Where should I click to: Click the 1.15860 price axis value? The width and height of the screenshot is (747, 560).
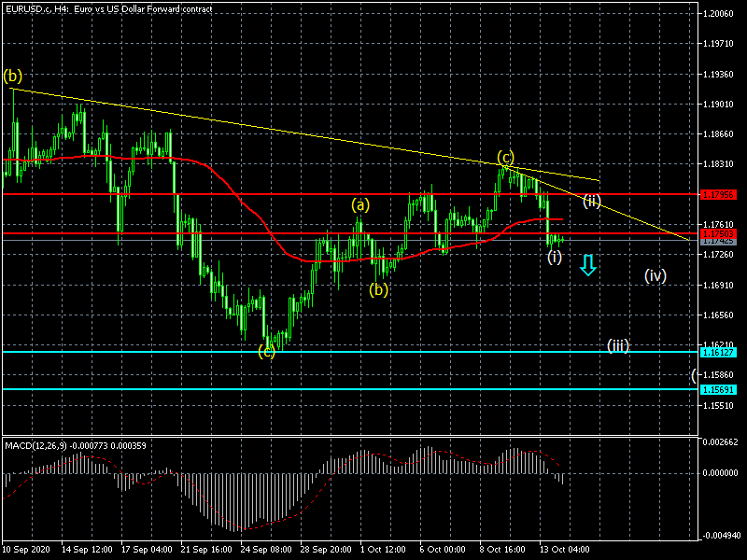click(x=718, y=375)
